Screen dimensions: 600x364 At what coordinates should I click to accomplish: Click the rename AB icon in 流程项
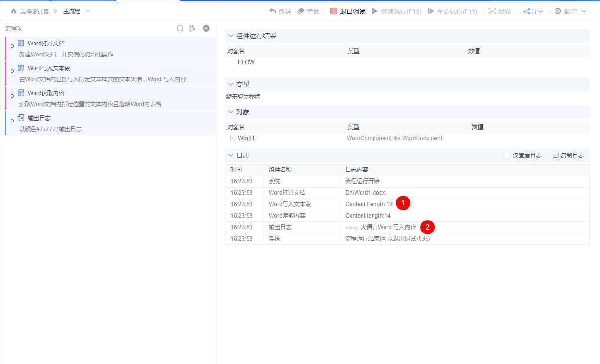point(192,28)
